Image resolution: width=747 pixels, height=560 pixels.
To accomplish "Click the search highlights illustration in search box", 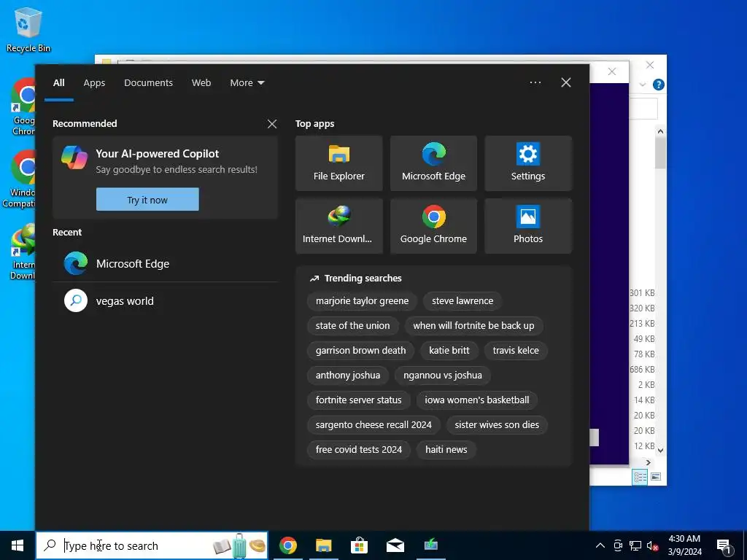I will pos(239,545).
